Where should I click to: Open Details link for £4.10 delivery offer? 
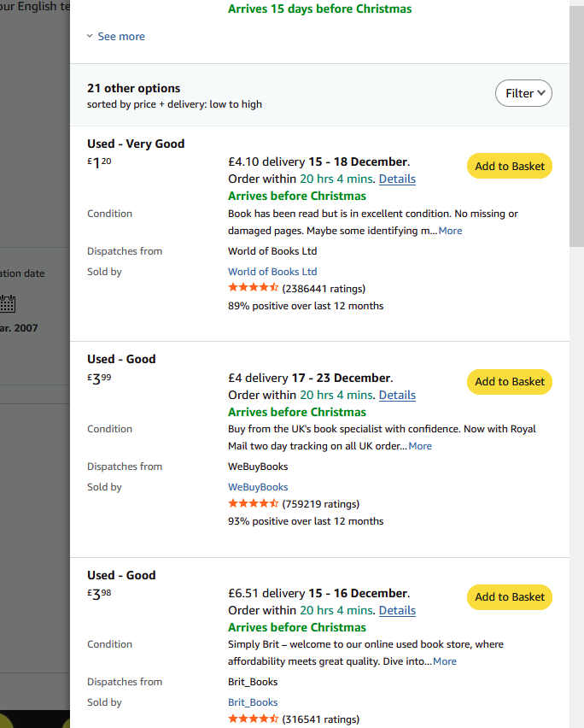[x=397, y=179]
